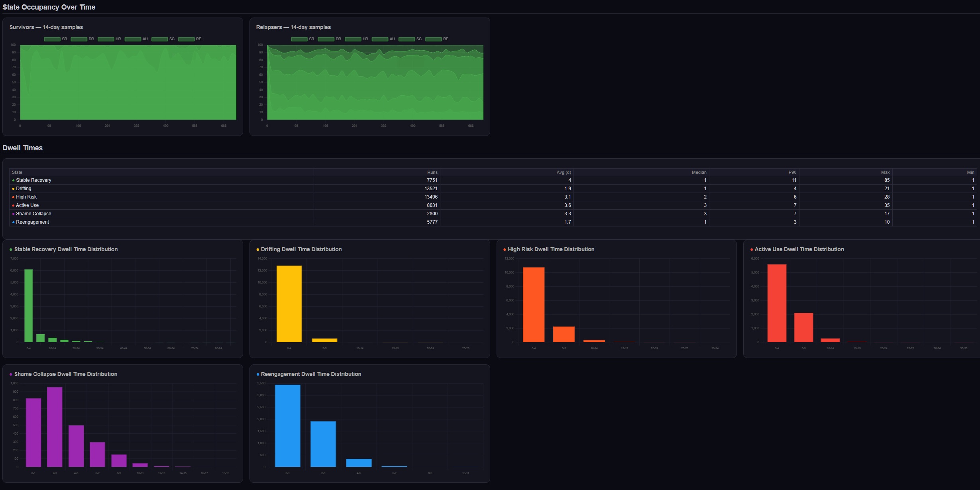Click the 7751 runs cell

[377, 180]
